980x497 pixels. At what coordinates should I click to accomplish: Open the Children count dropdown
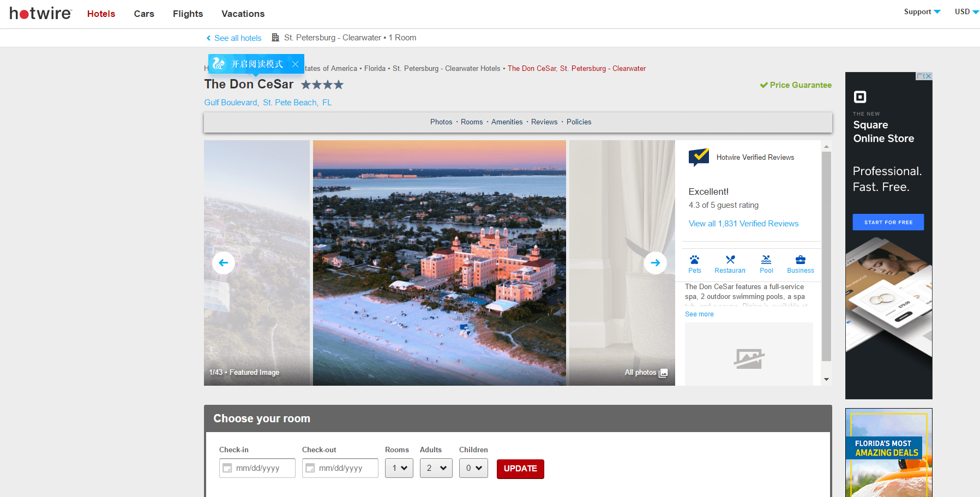coord(473,468)
